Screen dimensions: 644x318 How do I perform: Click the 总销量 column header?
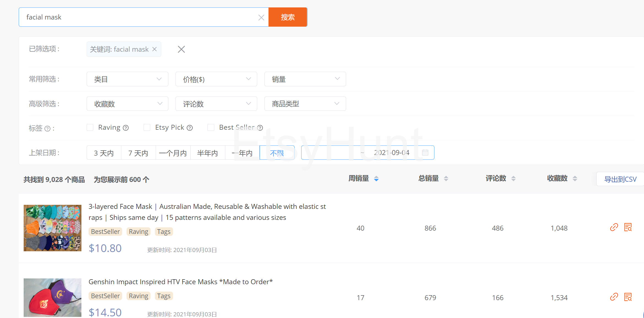[x=429, y=178]
